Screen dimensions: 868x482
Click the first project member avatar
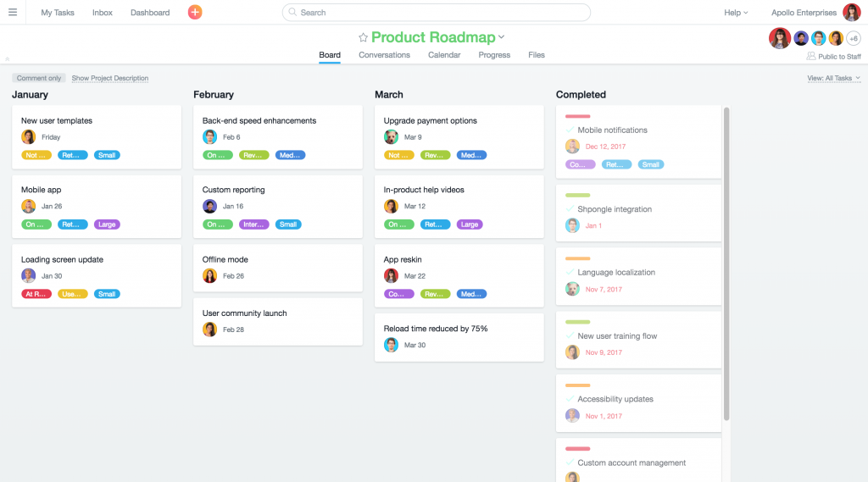[x=780, y=38]
